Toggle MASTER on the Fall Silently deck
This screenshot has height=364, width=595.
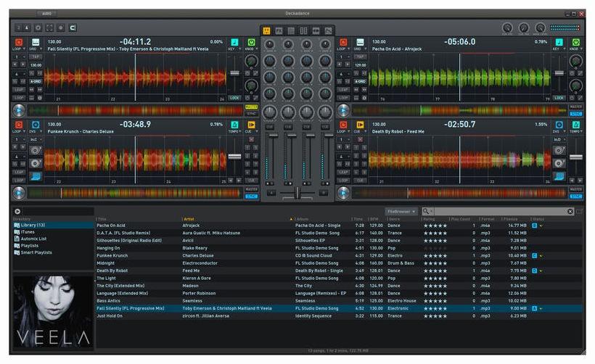(x=251, y=107)
